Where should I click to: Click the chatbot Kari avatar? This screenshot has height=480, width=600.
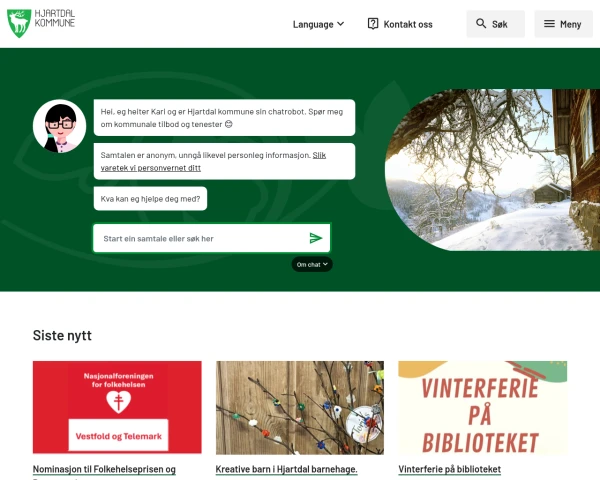60,126
